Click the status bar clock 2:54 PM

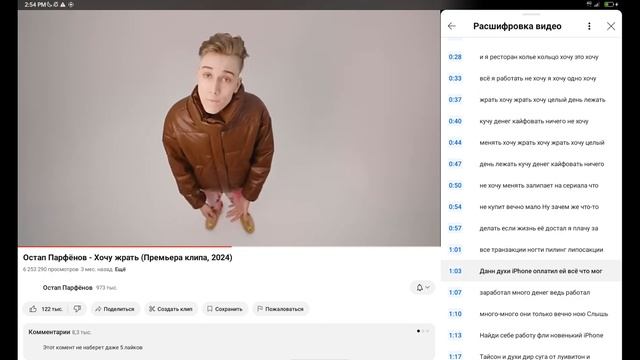tap(35, 4)
